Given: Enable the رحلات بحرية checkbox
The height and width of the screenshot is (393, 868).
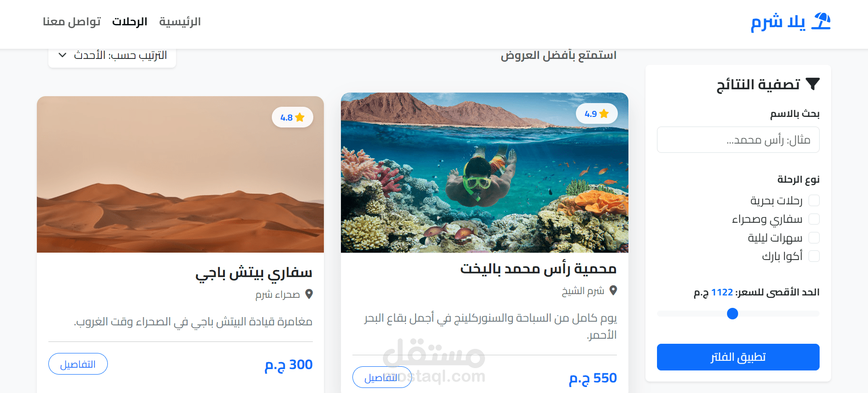Looking at the screenshot, I should point(814,200).
